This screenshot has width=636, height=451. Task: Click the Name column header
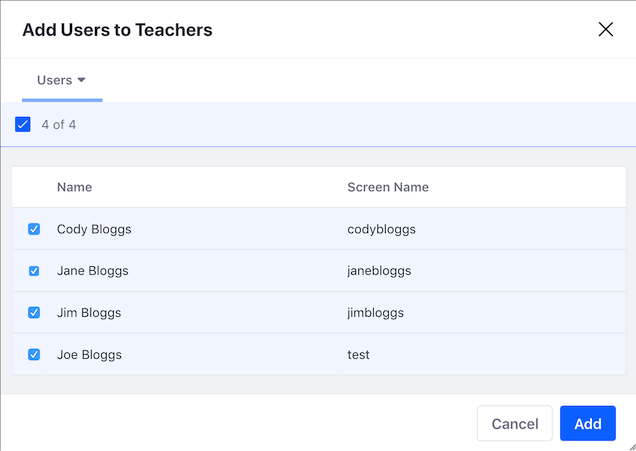coord(74,187)
